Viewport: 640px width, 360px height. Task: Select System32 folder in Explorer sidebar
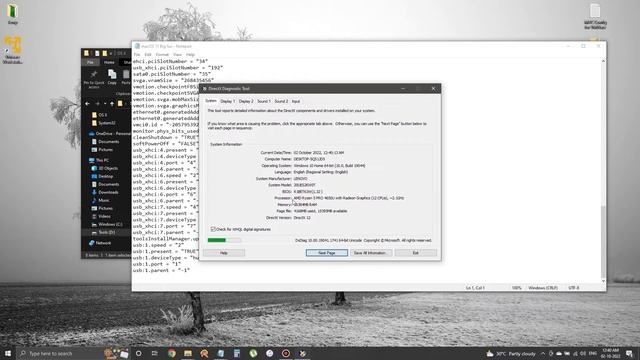click(104, 123)
